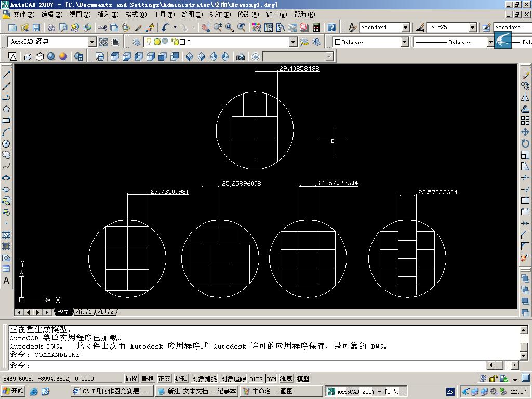532x399 pixels.
Task: Open the ByLayer color control dropdown
Action: 404,42
